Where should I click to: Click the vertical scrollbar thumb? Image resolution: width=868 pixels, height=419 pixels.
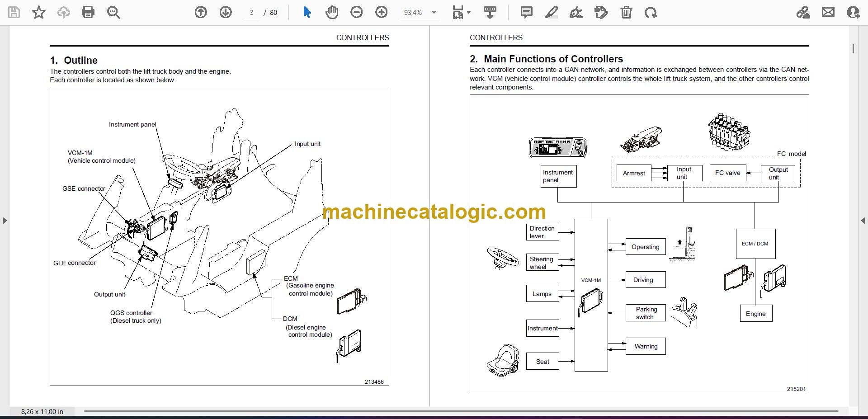click(853, 48)
